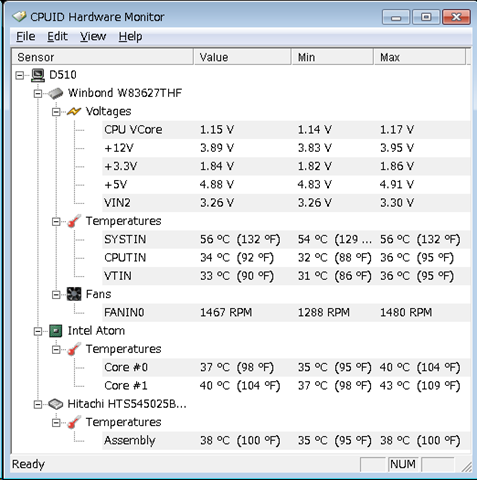
Task: Close the Hardware Monitor window
Action: (456, 17)
